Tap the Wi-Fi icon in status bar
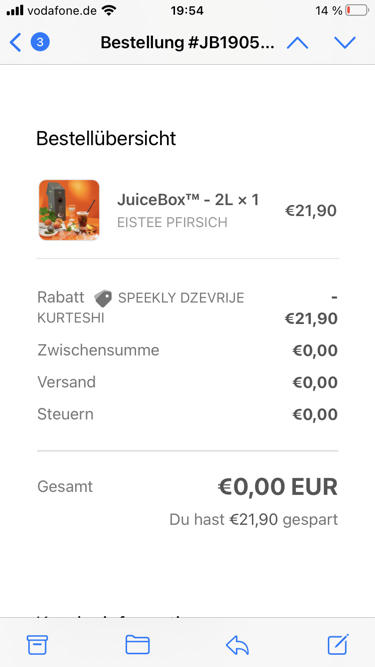 (109, 10)
